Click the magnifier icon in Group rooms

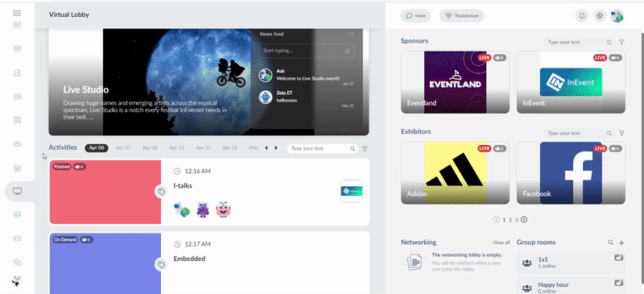(x=611, y=242)
